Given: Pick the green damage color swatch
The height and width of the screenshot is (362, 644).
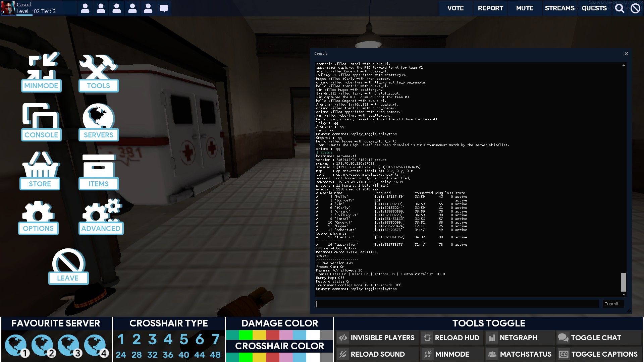Looking at the screenshot, I should point(246,335).
